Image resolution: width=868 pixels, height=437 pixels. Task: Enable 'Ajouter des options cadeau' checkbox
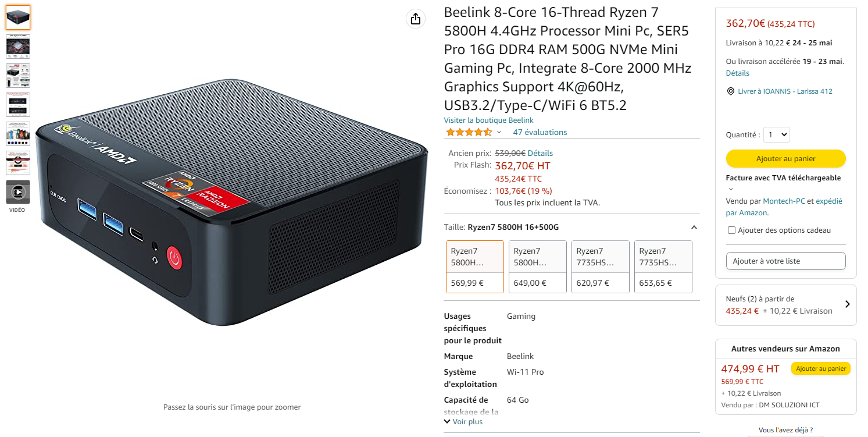point(731,230)
